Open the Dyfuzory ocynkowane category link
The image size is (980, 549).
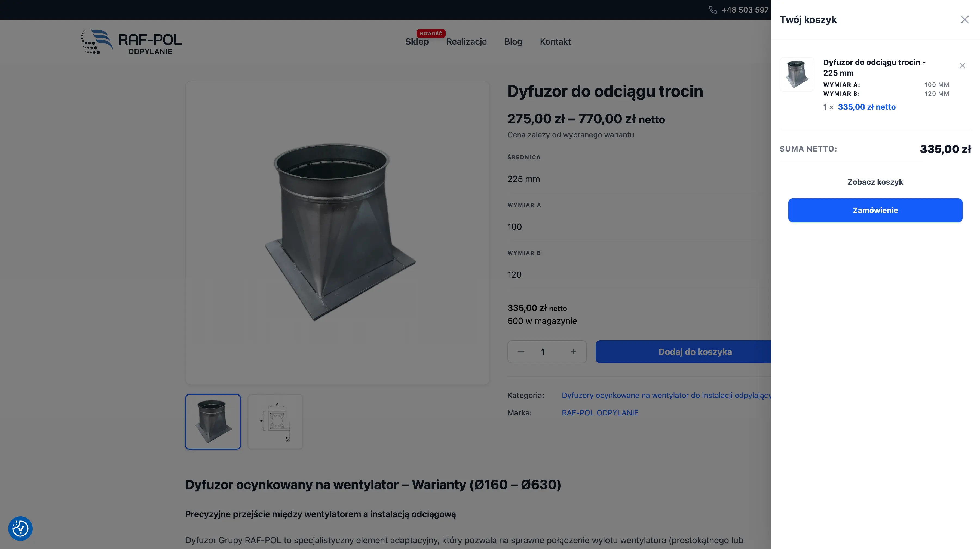point(647,395)
